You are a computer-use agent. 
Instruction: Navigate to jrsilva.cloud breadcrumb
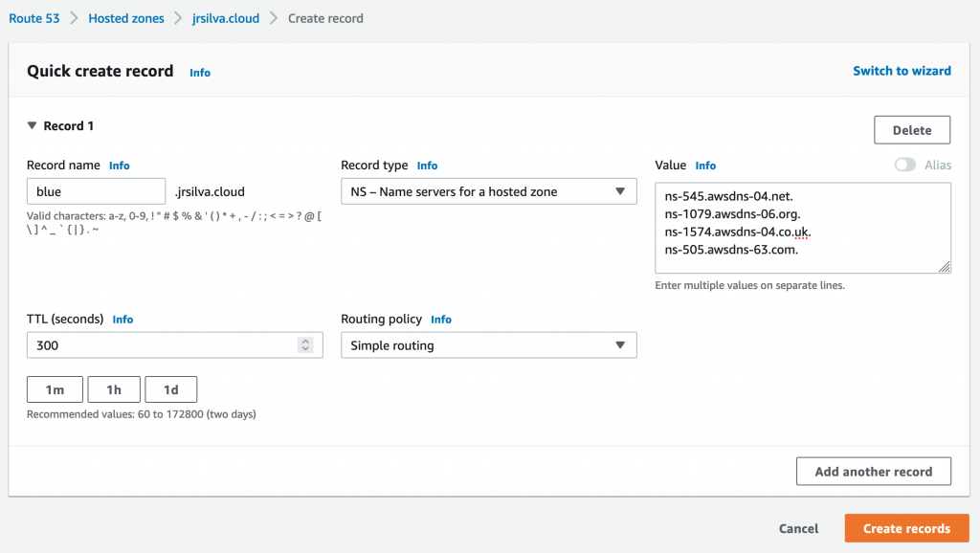[x=226, y=18]
